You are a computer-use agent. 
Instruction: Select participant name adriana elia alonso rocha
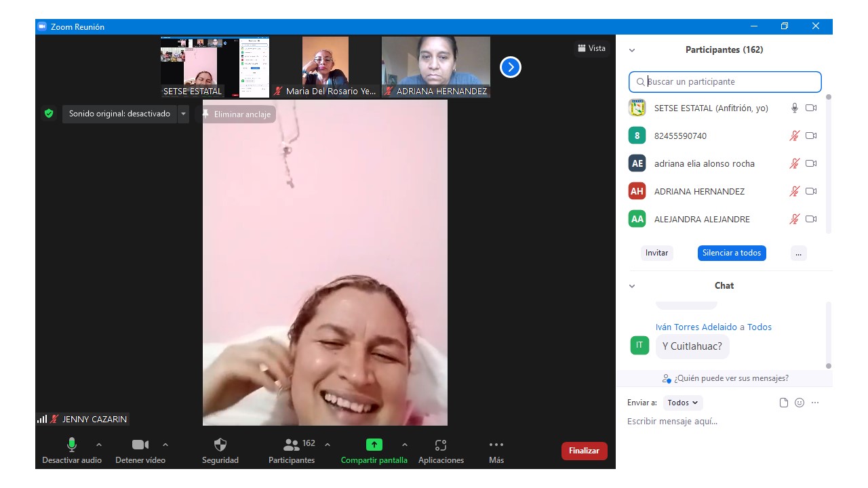click(x=704, y=163)
